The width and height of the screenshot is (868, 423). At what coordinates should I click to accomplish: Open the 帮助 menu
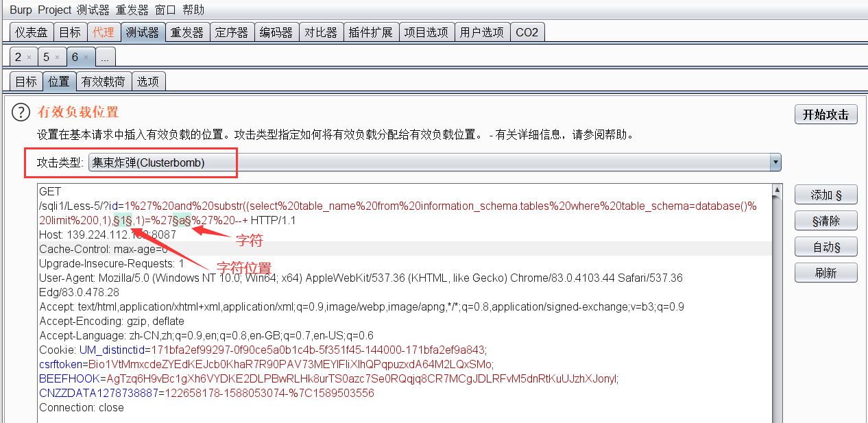tap(193, 10)
